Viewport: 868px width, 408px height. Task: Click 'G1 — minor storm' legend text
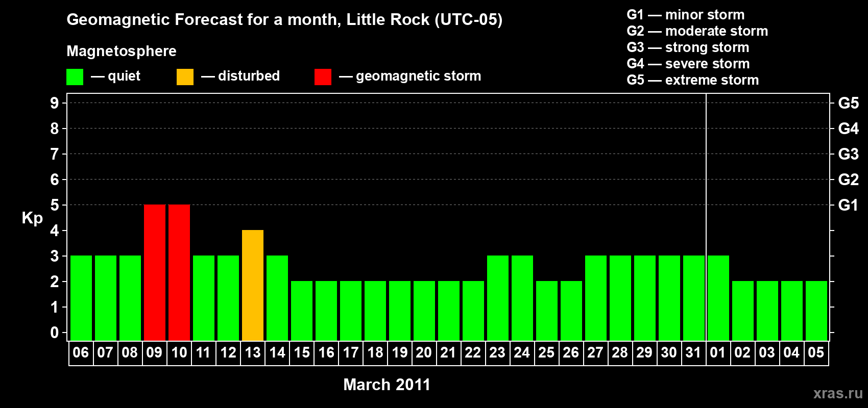(x=686, y=15)
